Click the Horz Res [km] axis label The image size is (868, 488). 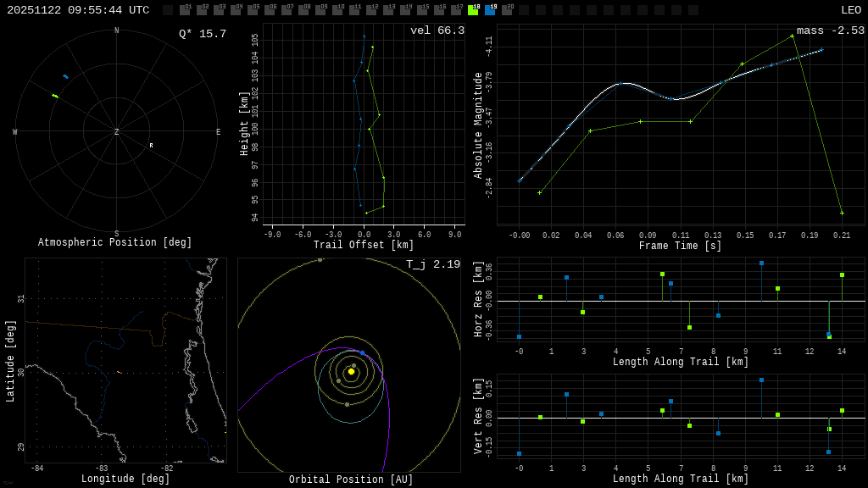(478, 299)
